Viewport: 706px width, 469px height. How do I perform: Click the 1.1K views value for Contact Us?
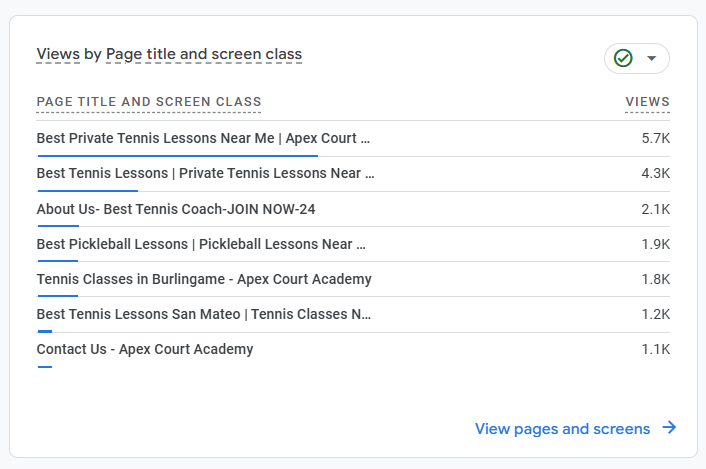pyautogui.click(x=655, y=349)
